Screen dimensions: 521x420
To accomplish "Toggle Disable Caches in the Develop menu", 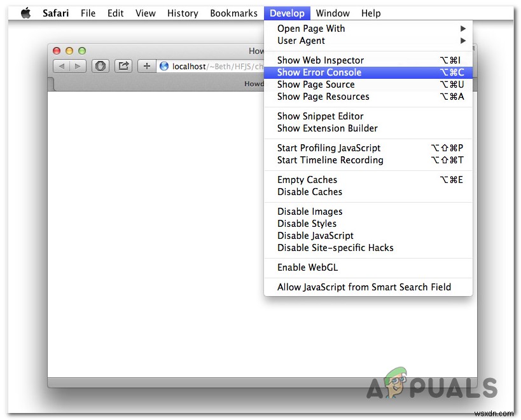I will (x=307, y=192).
